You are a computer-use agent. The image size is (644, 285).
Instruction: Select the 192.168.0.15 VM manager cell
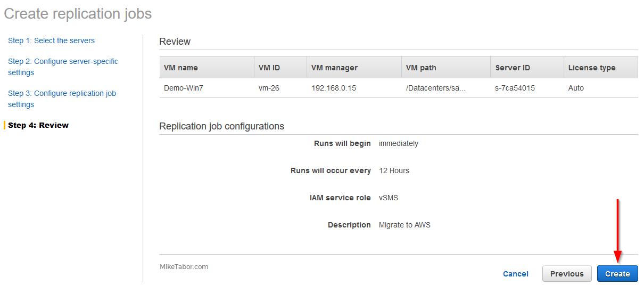point(334,88)
